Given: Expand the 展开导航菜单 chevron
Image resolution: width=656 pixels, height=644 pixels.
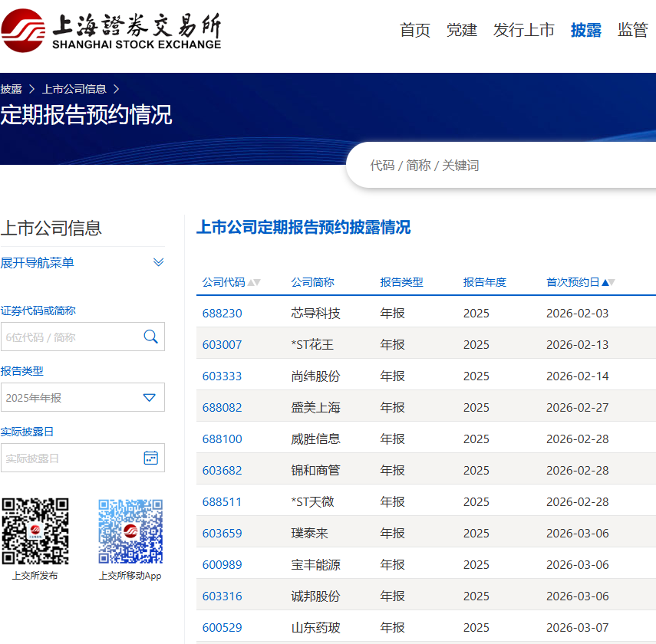Looking at the screenshot, I should 158,263.
